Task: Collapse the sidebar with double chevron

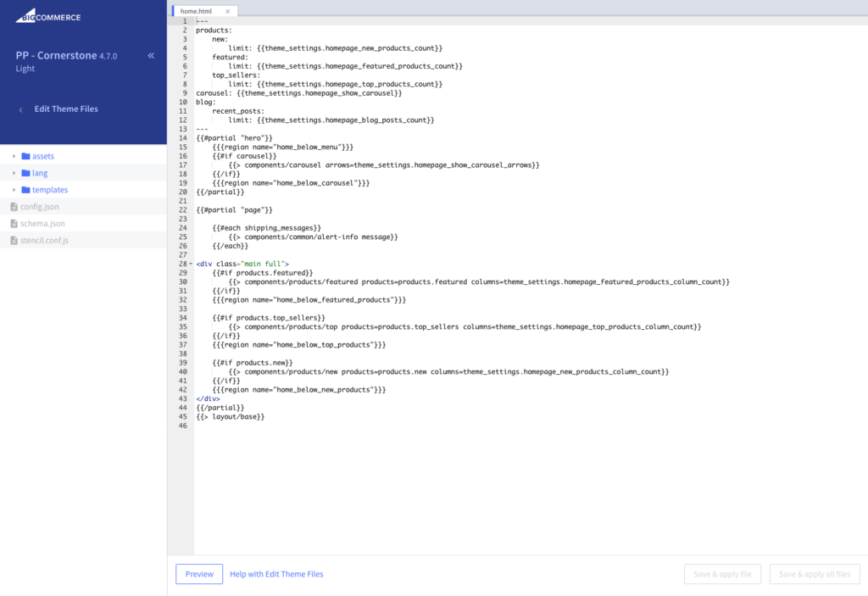Action: point(151,55)
